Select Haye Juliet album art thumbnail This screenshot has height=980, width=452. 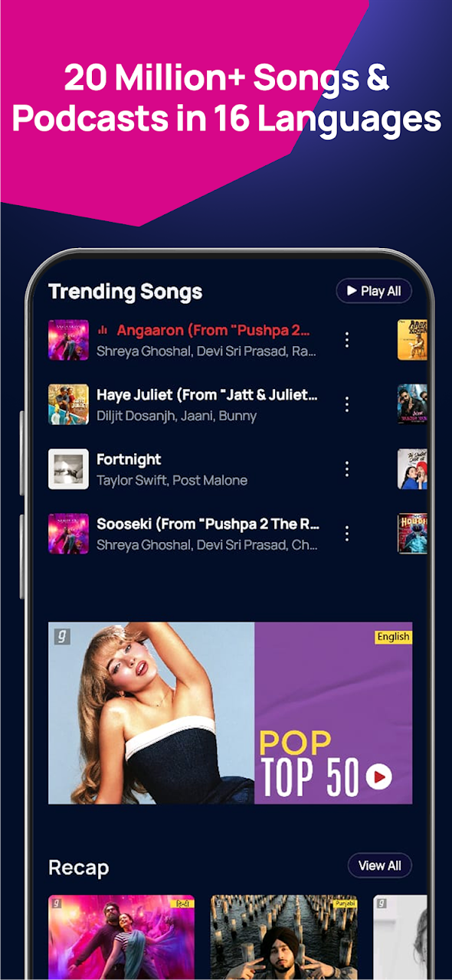[x=68, y=404]
